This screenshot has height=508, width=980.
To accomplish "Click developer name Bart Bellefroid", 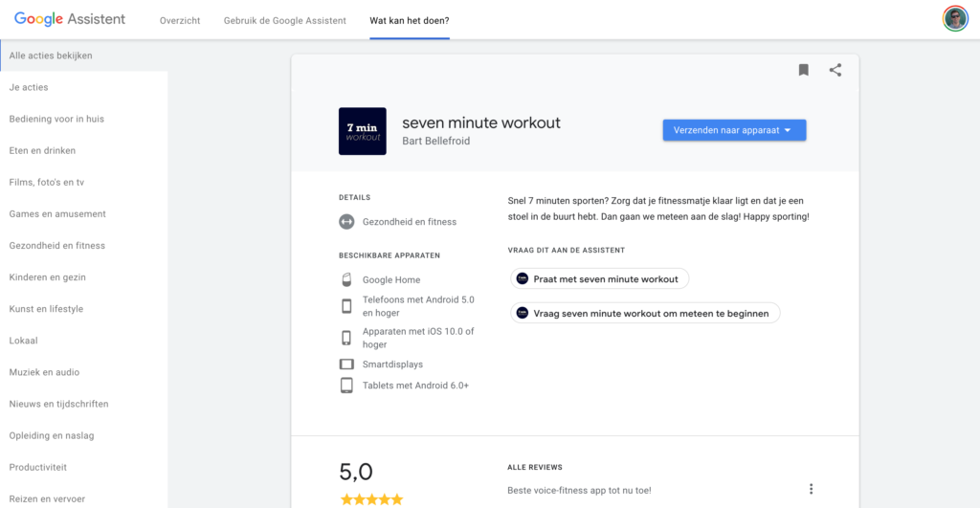I will 436,142.
